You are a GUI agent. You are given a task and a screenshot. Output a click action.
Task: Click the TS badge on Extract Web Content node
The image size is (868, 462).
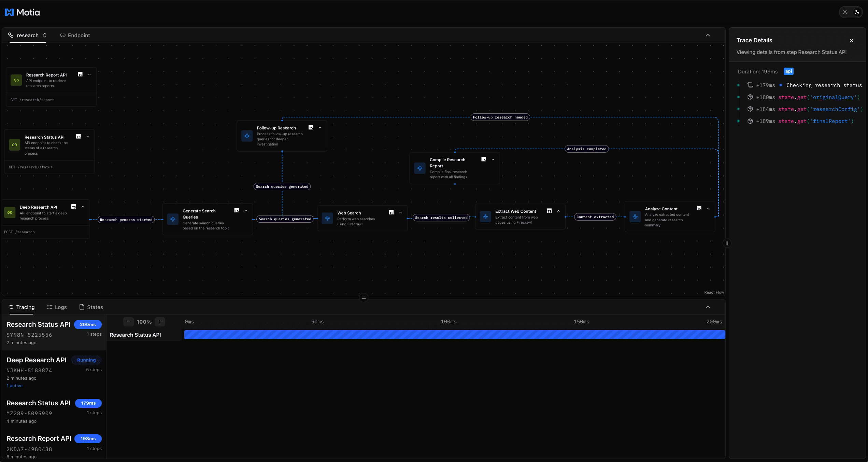click(x=550, y=211)
